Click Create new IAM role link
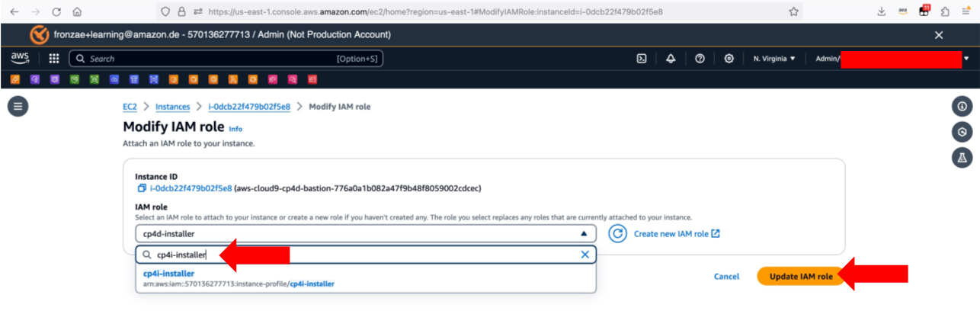The width and height of the screenshot is (980, 311). click(x=677, y=234)
